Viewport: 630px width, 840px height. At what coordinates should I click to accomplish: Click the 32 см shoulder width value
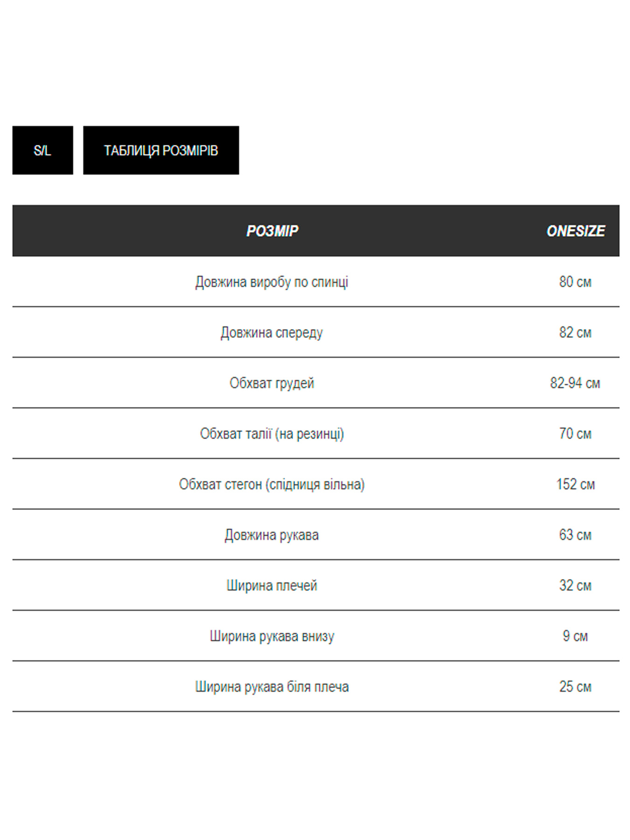tap(575, 586)
